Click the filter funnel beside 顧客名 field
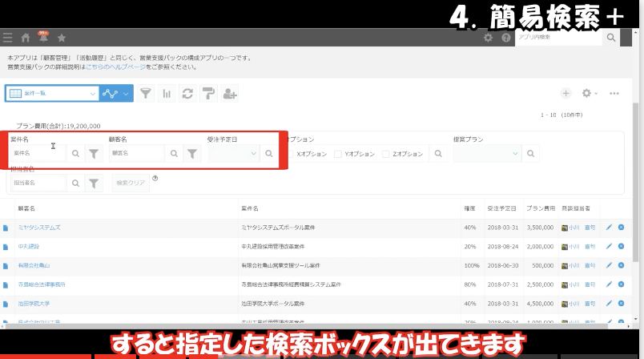 tap(192, 153)
